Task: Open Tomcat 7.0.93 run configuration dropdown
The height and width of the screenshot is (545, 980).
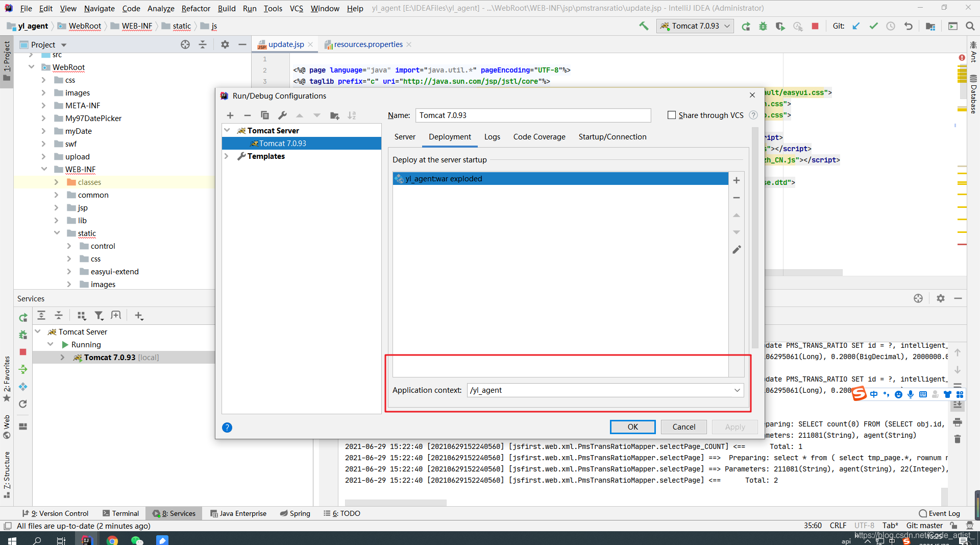Action: pos(695,26)
